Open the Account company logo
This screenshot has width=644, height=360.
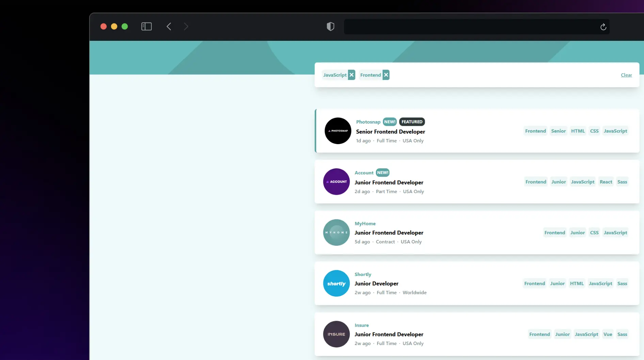[336, 182]
